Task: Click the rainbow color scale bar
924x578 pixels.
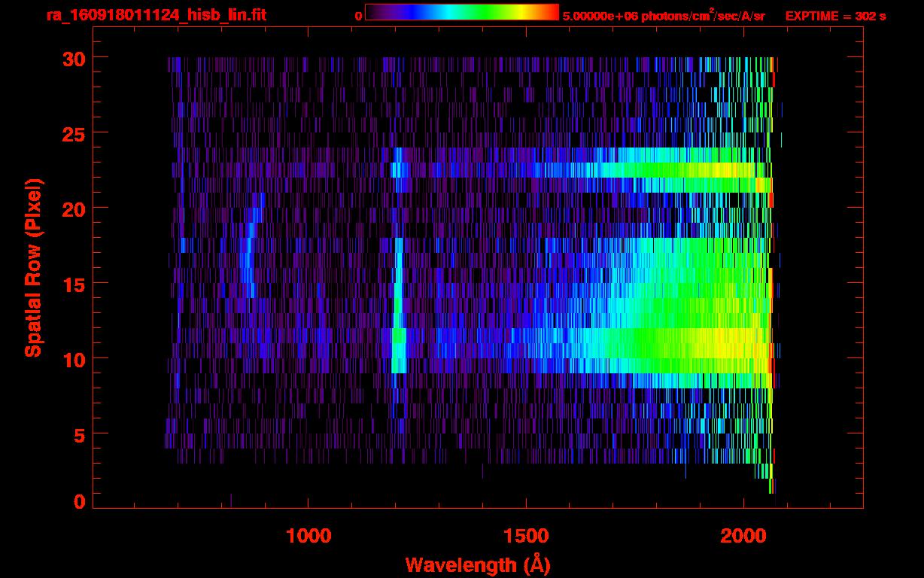Action: click(x=462, y=12)
